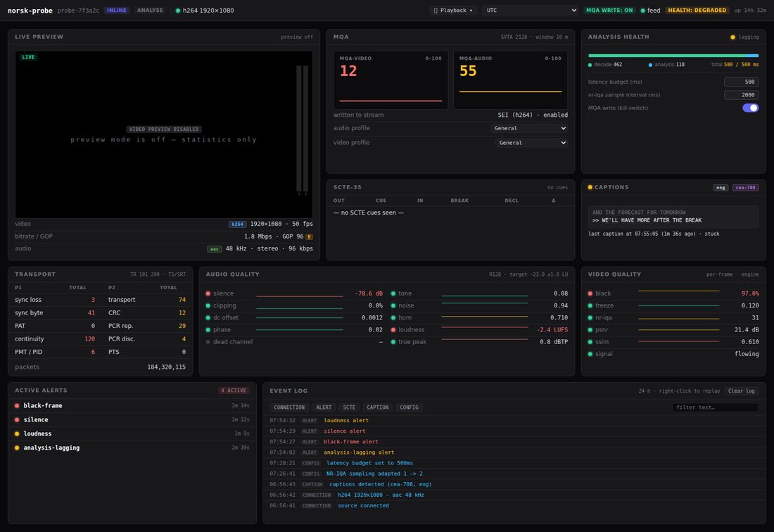
Task: Click the 'latency budget set to 500ms' log entry
Action: (514, 463)
